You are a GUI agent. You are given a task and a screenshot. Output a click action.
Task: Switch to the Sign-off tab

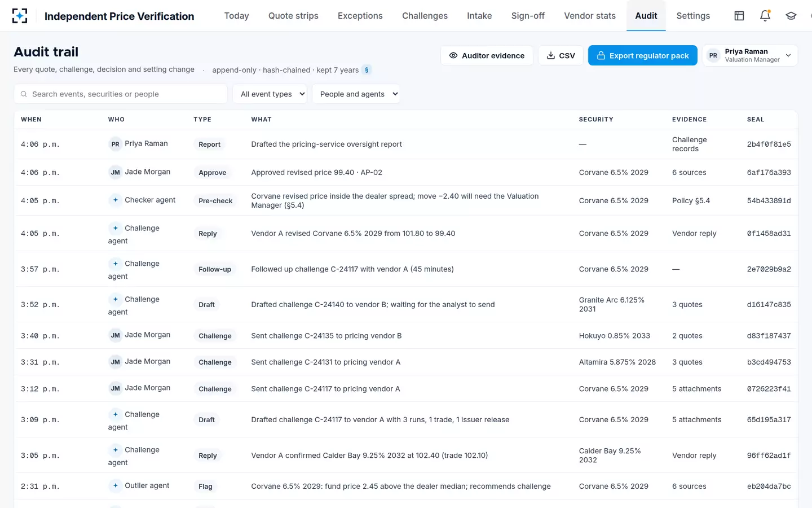click(x=528, y=16)
